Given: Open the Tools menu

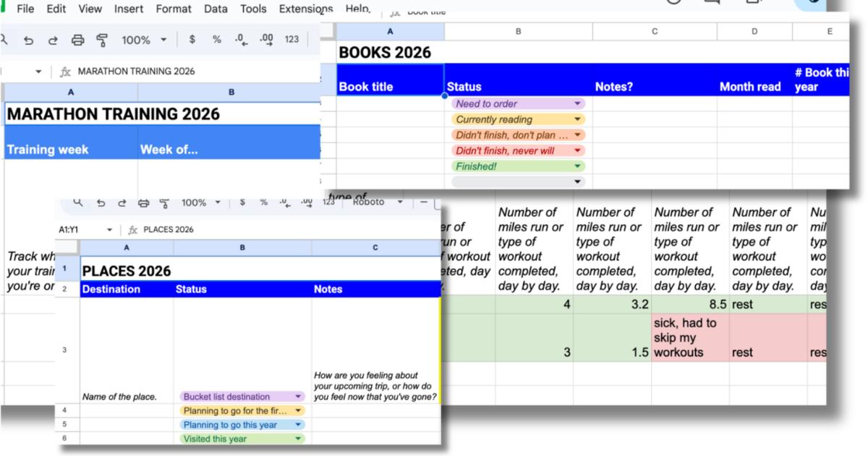Looking at the screenshot, I should tap(253, 9).
